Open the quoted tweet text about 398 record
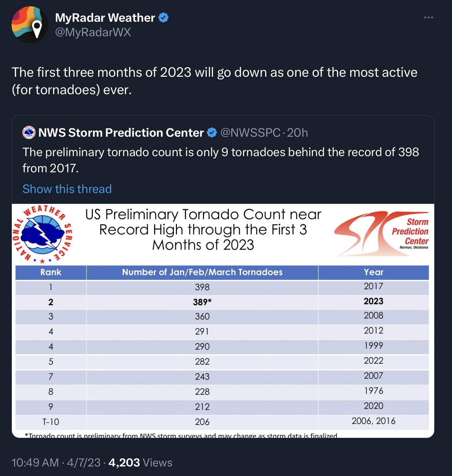452x476 pixels. tap(220, 160)
